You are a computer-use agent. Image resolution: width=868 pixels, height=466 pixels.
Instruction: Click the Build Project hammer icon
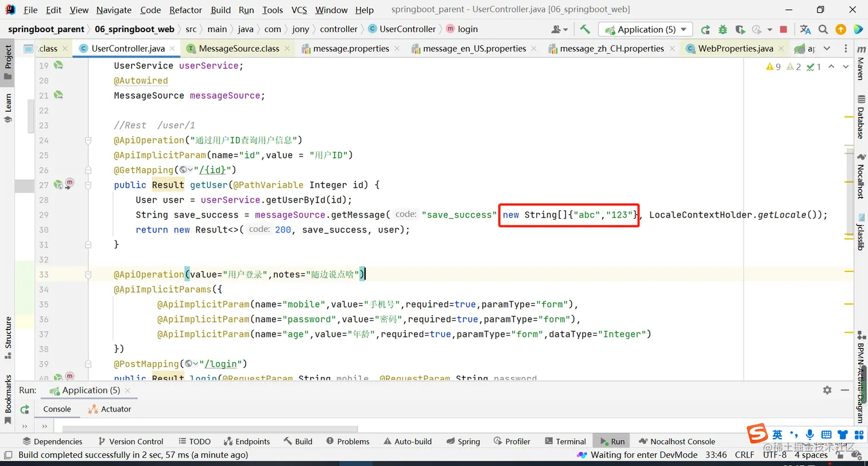(585, 29)
